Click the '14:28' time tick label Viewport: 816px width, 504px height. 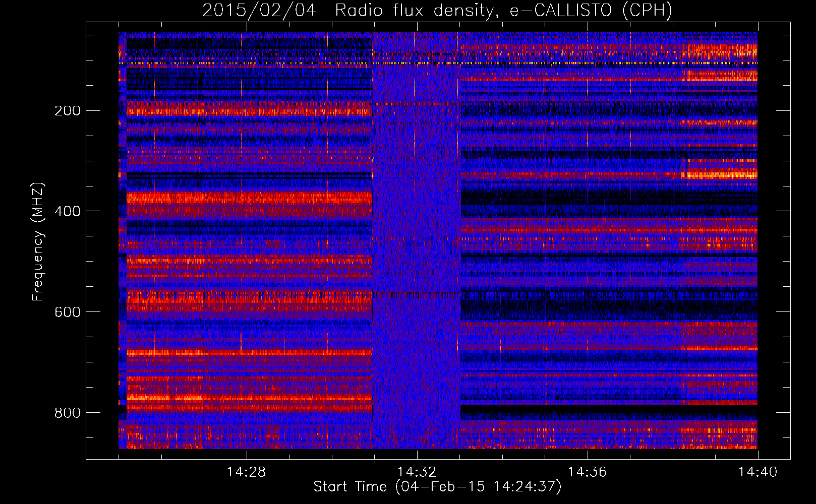click(x=246, y=472)
